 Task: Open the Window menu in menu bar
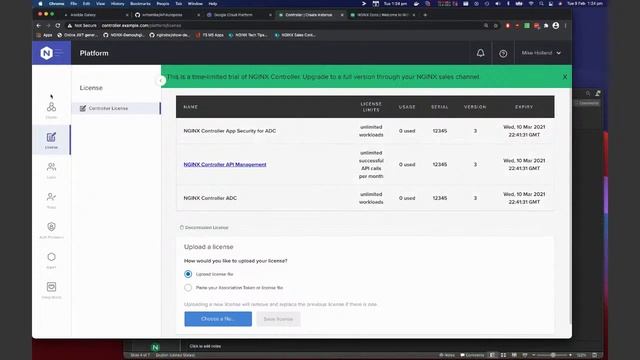[195, 4]
